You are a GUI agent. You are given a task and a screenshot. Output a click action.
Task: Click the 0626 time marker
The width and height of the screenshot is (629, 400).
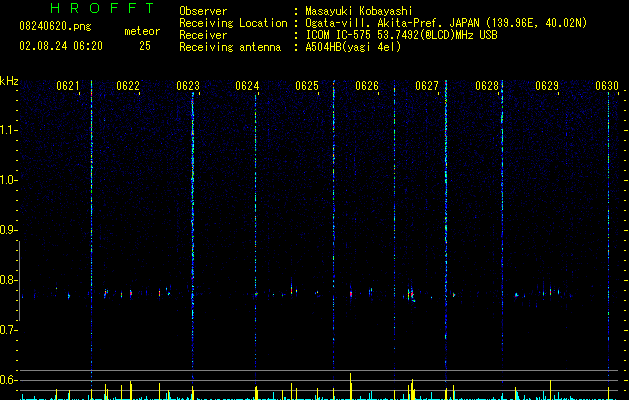point(367,86)
